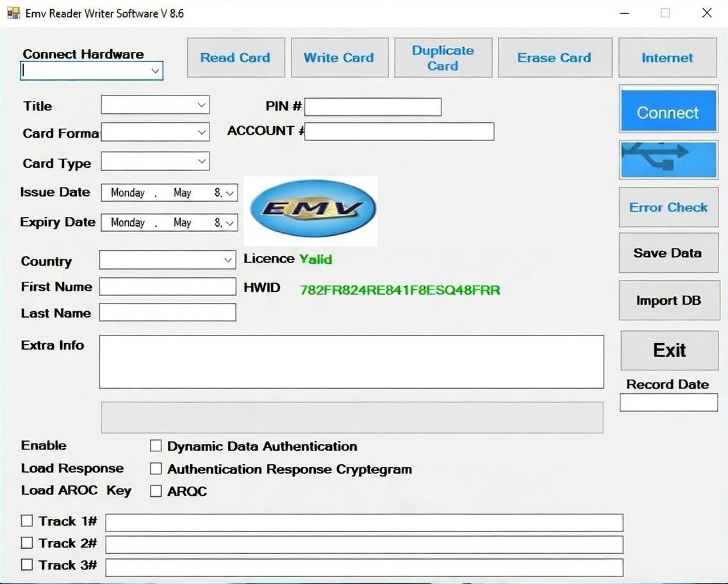Click inside the Extra Info text box
Image resolution: width=728 pixels, height=584 pixels.
(x=351, y=361)
